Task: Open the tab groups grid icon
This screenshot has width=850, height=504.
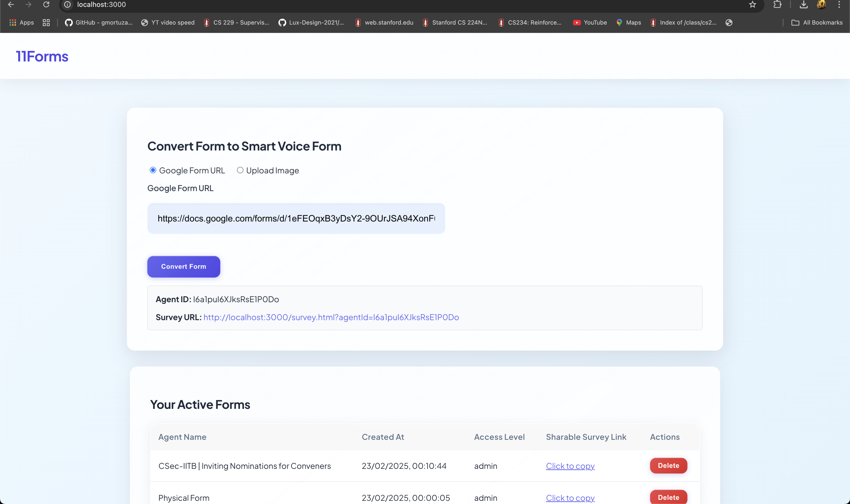Action: tap(46, 22)
